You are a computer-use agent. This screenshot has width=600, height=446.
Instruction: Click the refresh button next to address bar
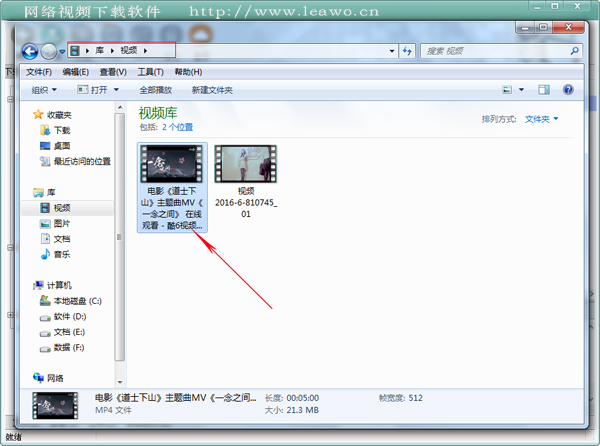click(407, 51)
